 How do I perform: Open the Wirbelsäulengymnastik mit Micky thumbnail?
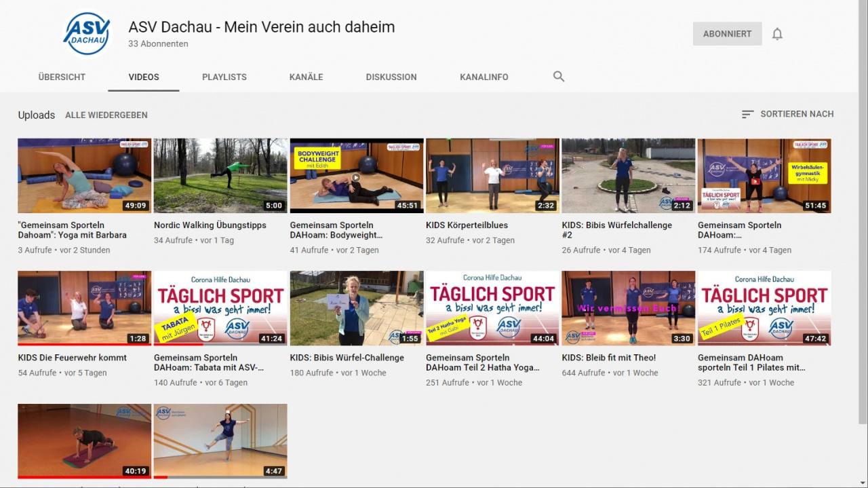click(x=764, y=176)
